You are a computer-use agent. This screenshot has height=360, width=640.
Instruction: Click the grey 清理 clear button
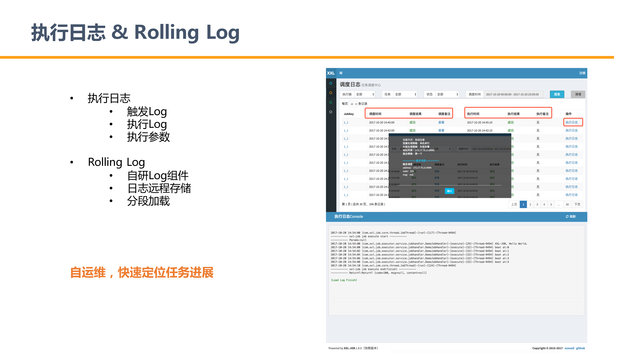(578, 94)
